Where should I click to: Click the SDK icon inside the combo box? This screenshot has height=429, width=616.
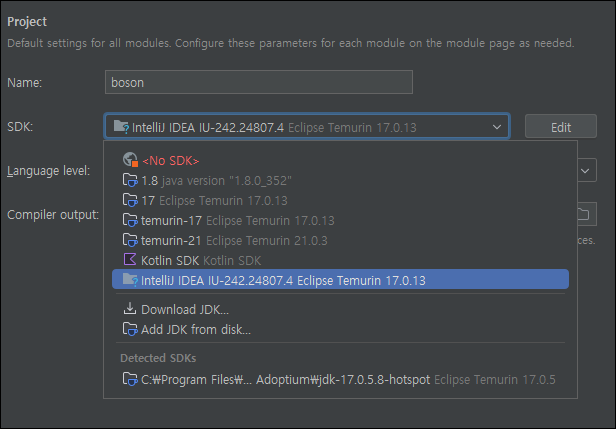(121, 126)
